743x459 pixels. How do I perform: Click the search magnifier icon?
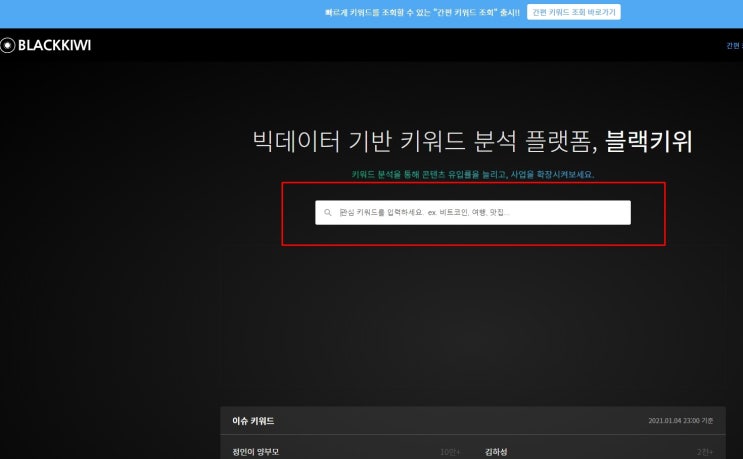click(327, 213)
